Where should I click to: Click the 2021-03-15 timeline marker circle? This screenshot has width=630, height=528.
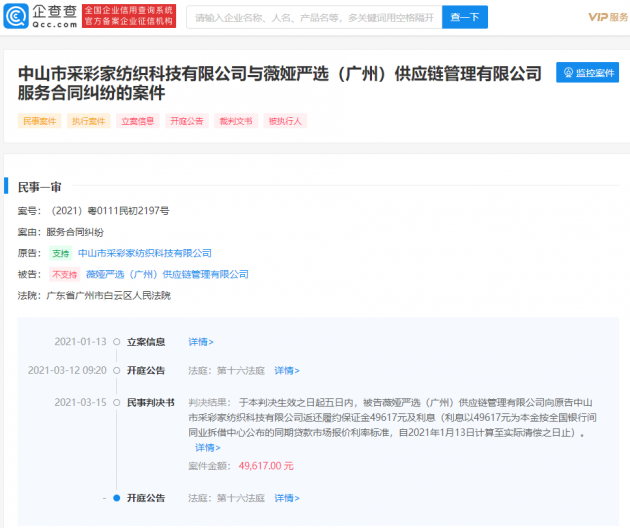(x=117, y=402)
